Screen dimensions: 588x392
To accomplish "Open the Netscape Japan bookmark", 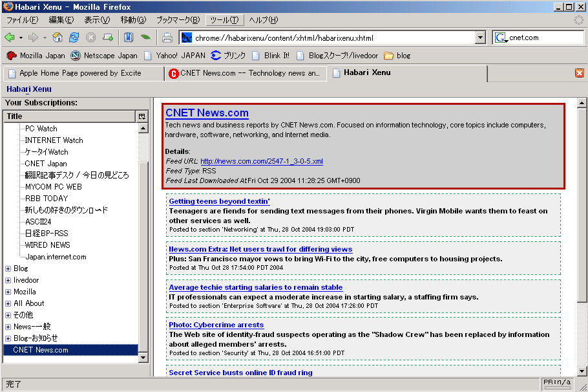I will pyautogui.click(x=104, y=56).
